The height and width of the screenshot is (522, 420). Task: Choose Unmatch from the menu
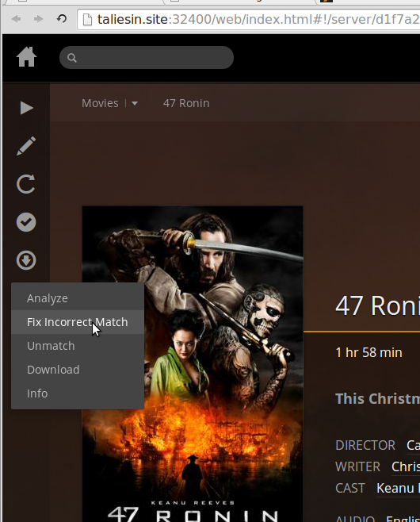(78, 346)
